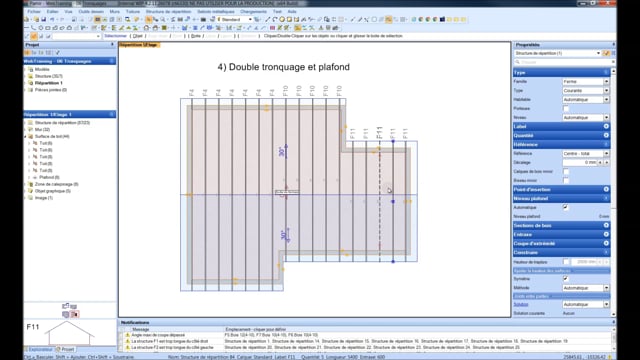Viewport: 640px width, 360px height.
Task: Expand the Point d'insertion section
Action: click(606, 189)
